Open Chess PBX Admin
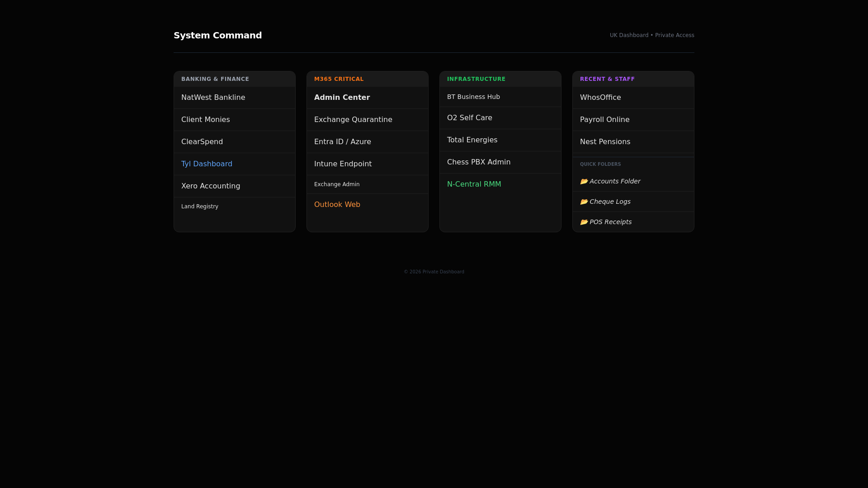This screenshot has height=488, width=868. tap(500, 162)
